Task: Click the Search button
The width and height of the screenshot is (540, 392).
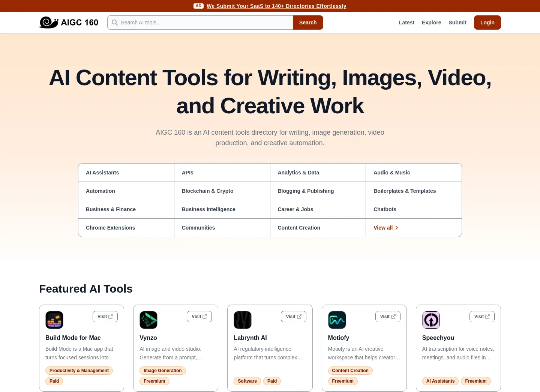Action: [x=308, y=23]
